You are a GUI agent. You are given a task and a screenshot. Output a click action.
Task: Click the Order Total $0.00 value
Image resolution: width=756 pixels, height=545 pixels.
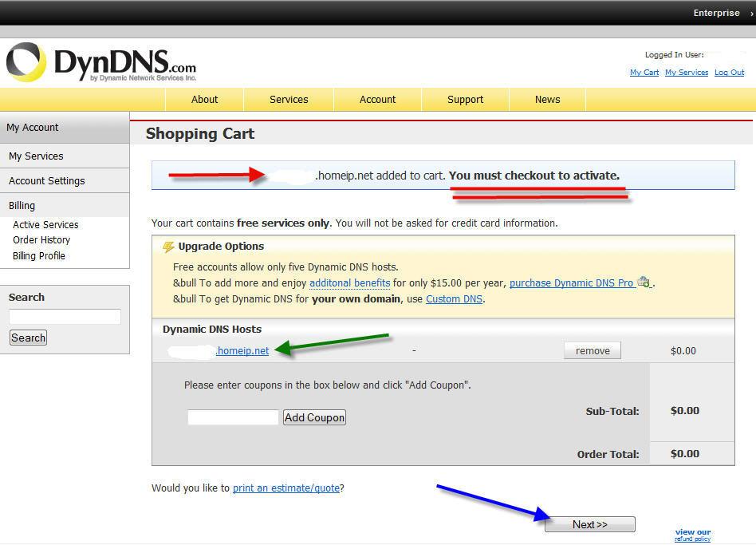tap(685, 454)
